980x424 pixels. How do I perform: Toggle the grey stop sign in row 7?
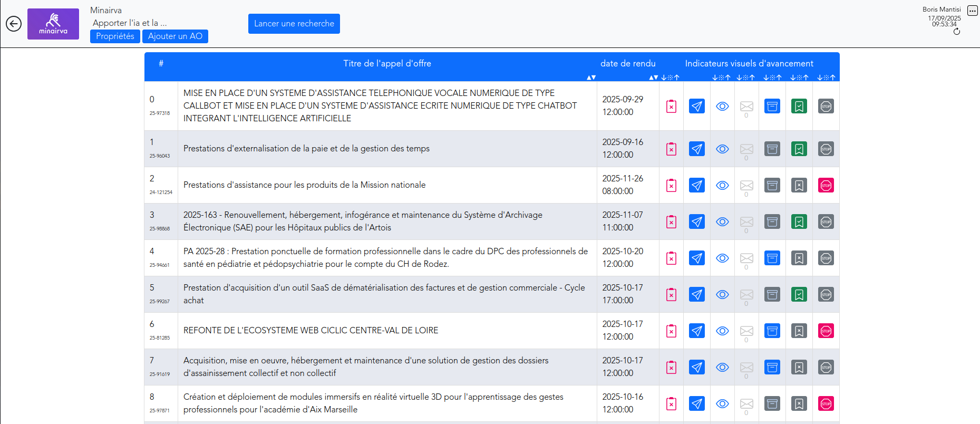point(826,368)
